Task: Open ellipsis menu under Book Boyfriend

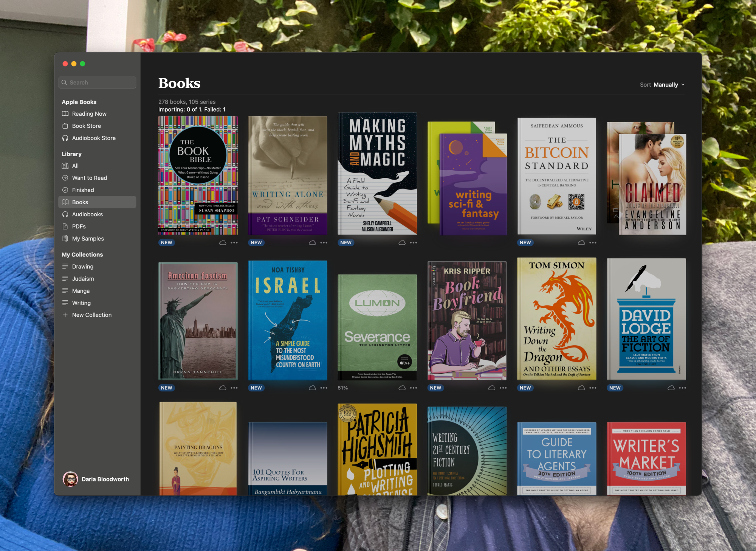Action: pos(503,388)
